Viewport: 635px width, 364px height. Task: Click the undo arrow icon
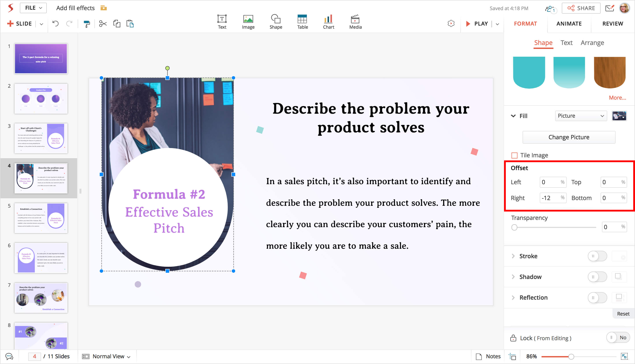click(x=56, y=24)
